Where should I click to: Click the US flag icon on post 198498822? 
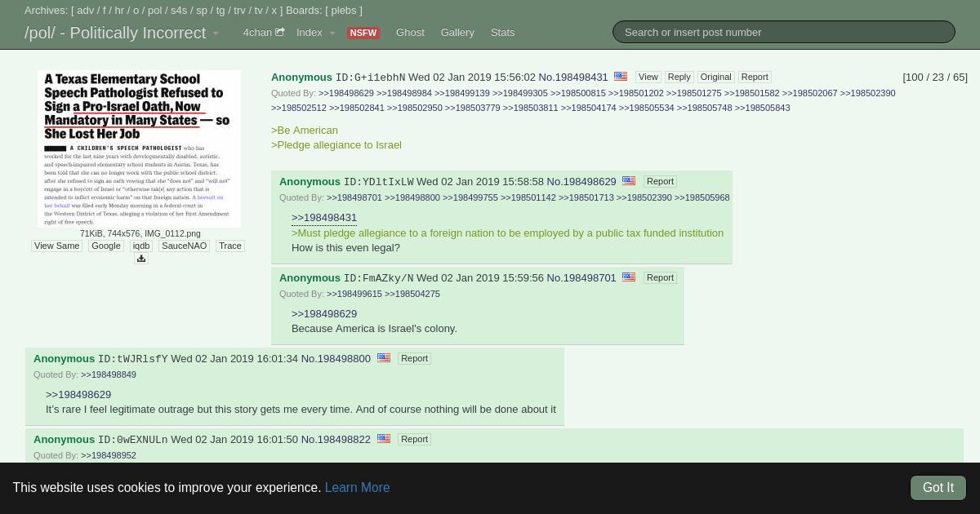point(384,439)
